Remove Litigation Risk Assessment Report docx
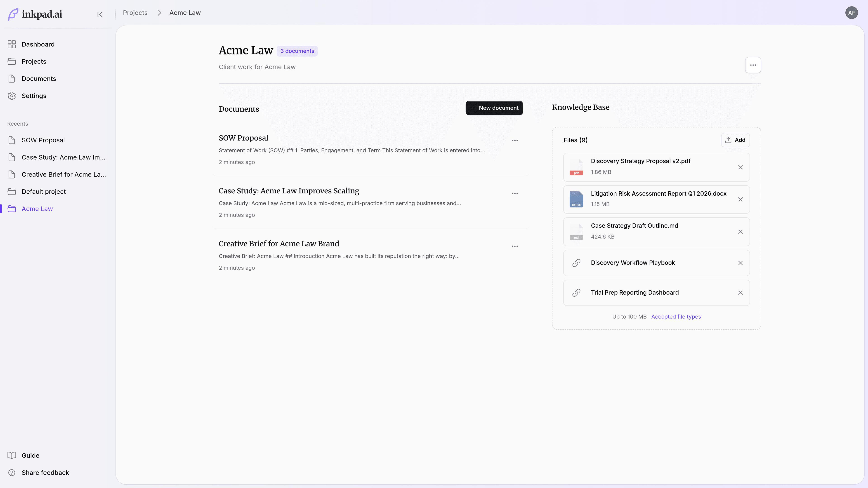 [740, 199]
